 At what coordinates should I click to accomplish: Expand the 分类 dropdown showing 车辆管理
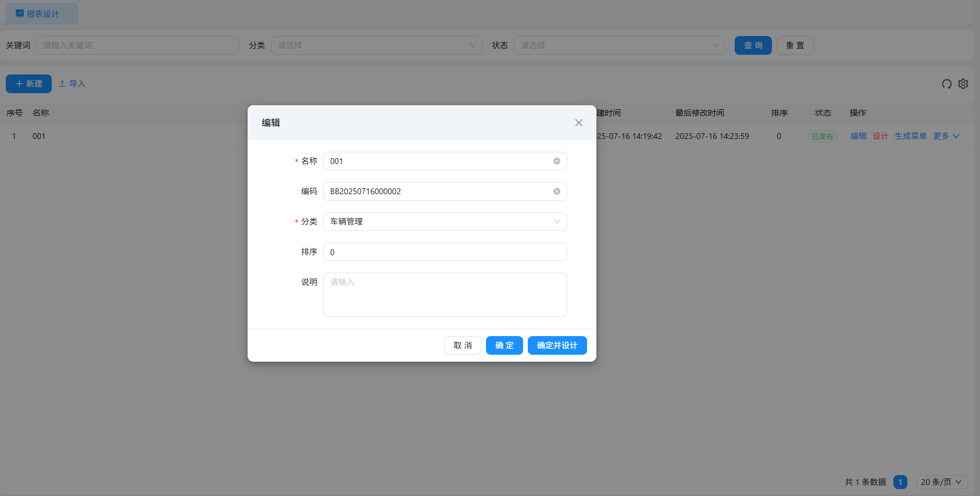tap(445, 222)
